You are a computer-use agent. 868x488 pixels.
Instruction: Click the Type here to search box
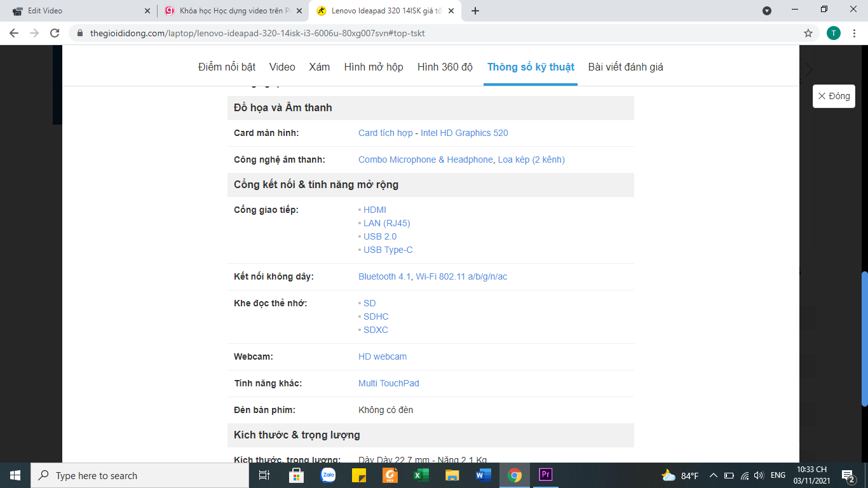[x=139, y=475]
